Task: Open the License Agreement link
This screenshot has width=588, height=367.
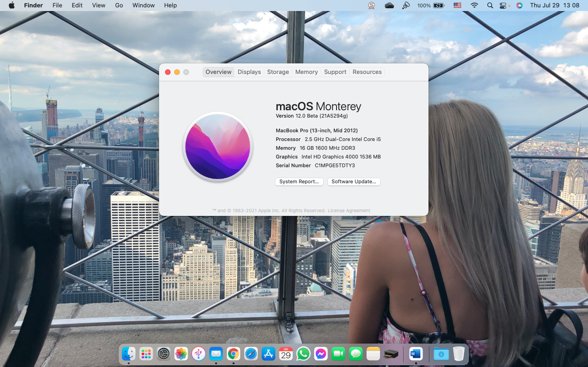Action: click(x=349, y=211)
